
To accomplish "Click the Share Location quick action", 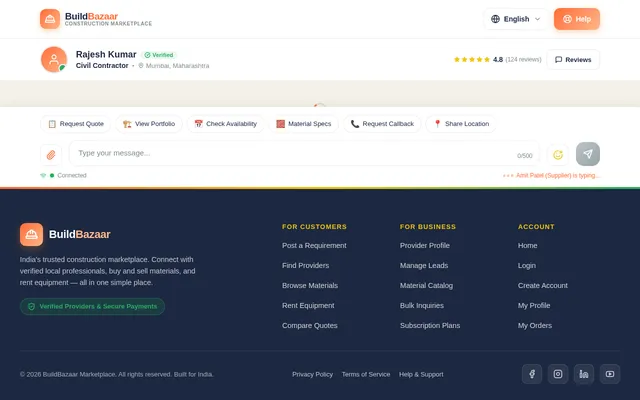I will click(461, 124).
